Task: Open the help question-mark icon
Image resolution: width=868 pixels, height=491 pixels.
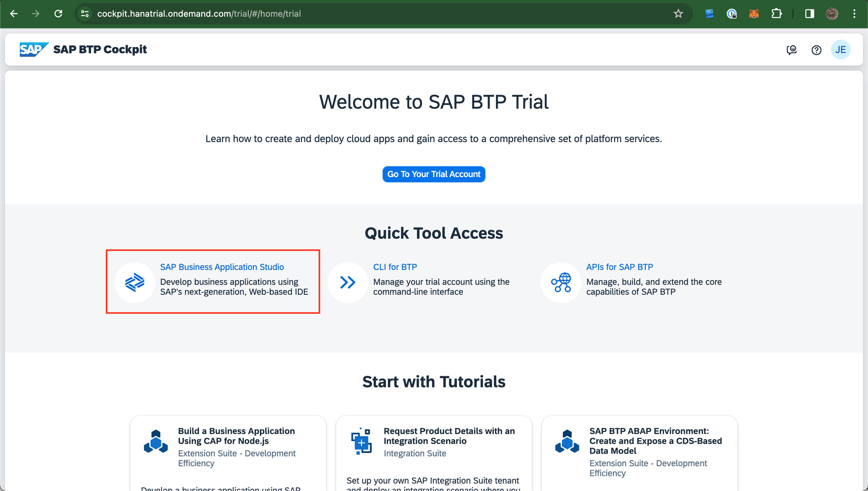Action: click(816, 50)
